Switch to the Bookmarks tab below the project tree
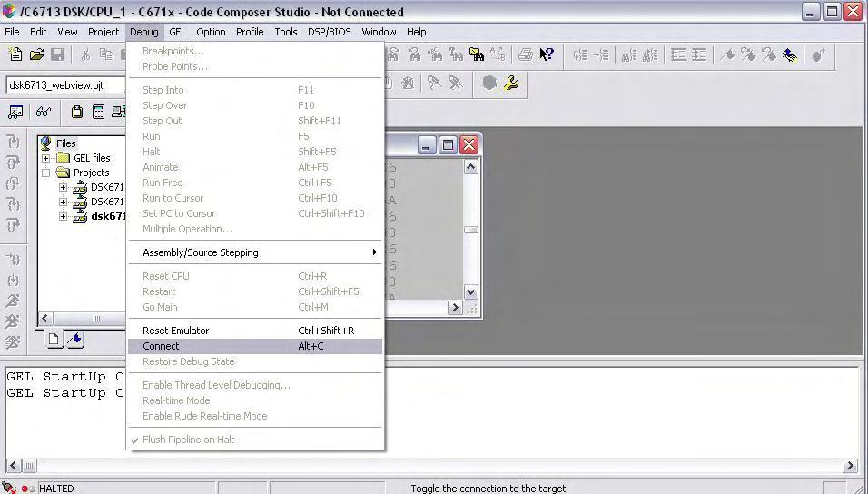Screen dimensions: 868x494 pos(76,339)
